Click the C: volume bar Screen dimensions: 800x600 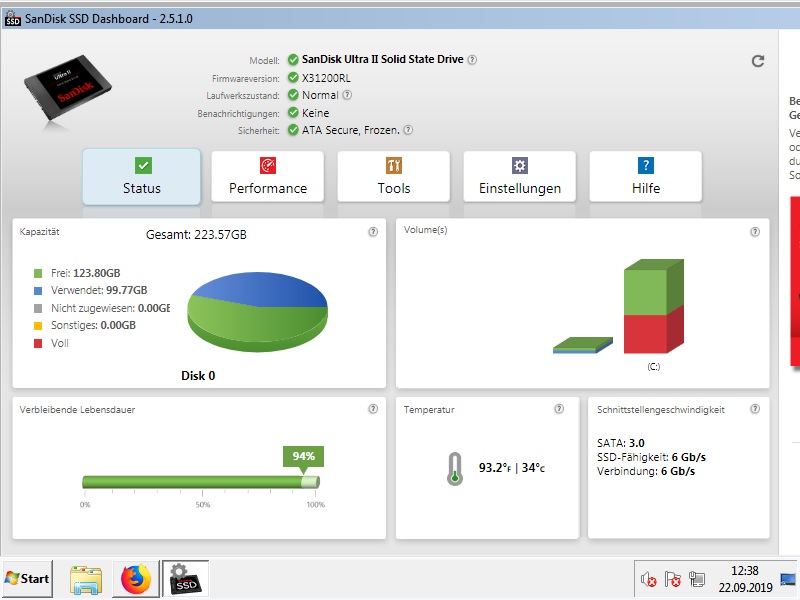(x=654, y=306)
